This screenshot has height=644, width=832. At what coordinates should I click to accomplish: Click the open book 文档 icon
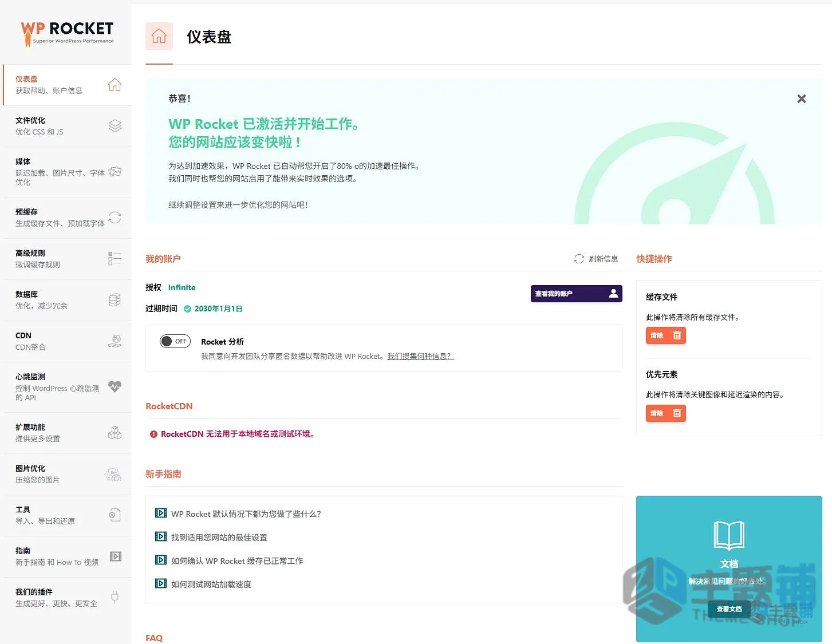pyautogui.click(x=729, y=536)
